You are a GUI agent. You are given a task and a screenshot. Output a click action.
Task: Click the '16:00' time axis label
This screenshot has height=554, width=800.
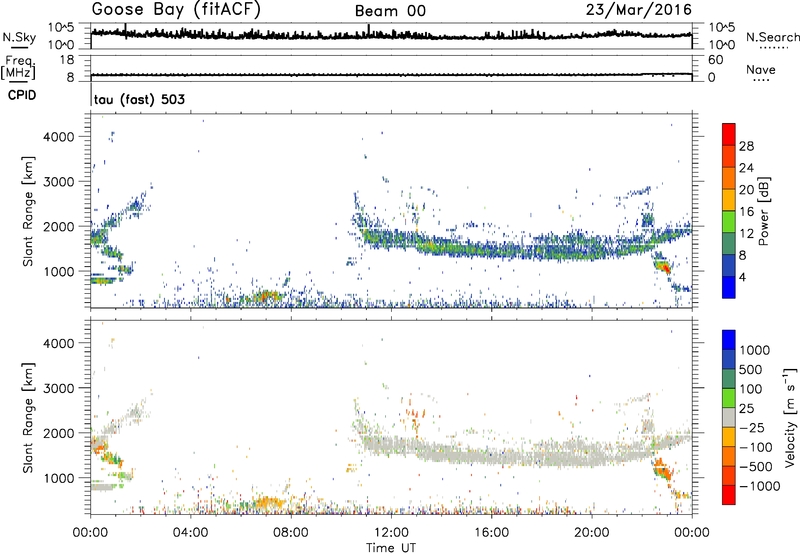[x=491, y=533]
